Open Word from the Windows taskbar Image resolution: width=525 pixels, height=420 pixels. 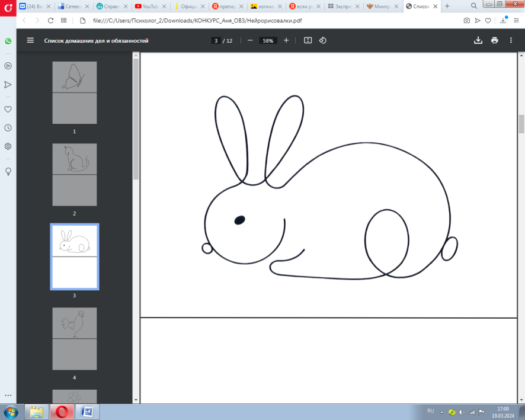[87, 411]
